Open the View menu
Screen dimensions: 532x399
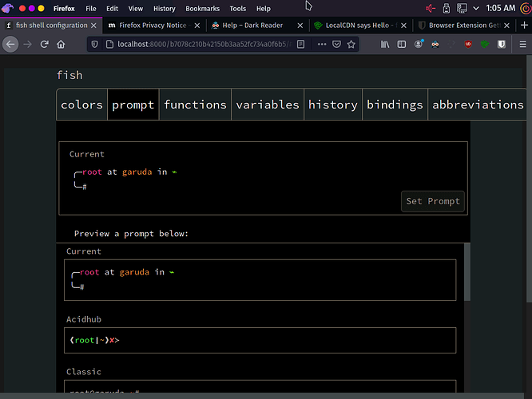135,9
